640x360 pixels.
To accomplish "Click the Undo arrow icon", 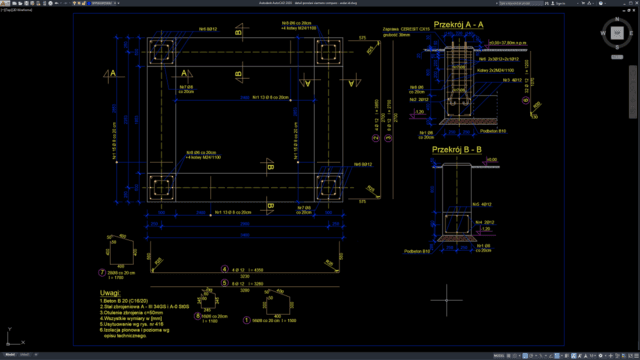I will pos(56,3).
